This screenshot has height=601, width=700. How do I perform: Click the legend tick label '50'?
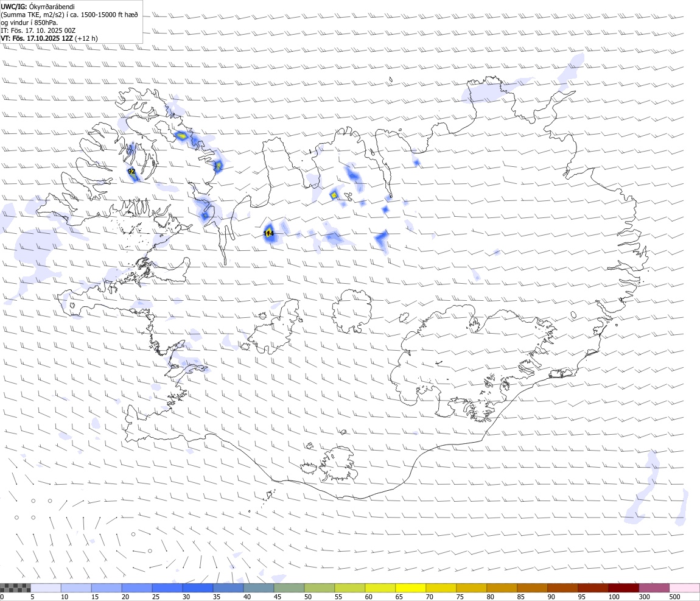tap(308, 597)
